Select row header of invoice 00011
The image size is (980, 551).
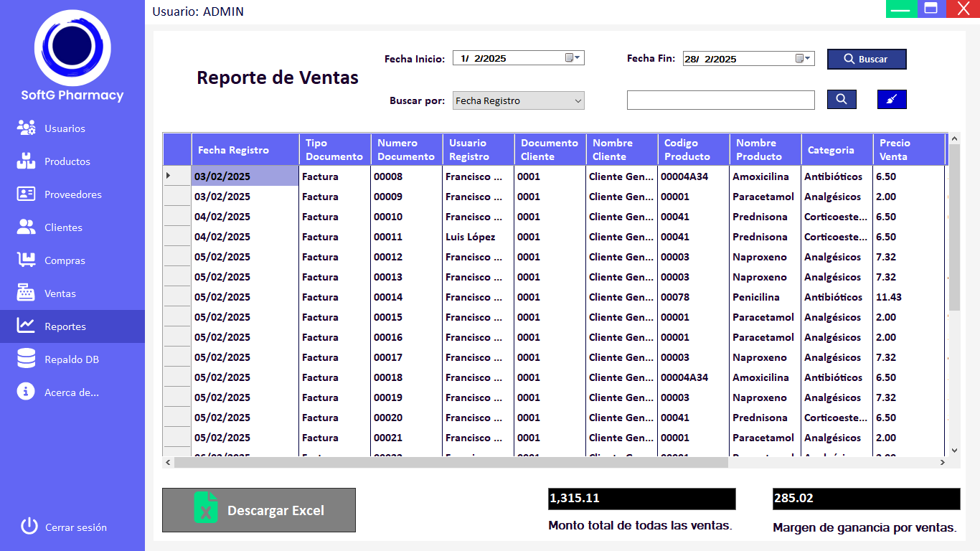click(x=177, y=237)
